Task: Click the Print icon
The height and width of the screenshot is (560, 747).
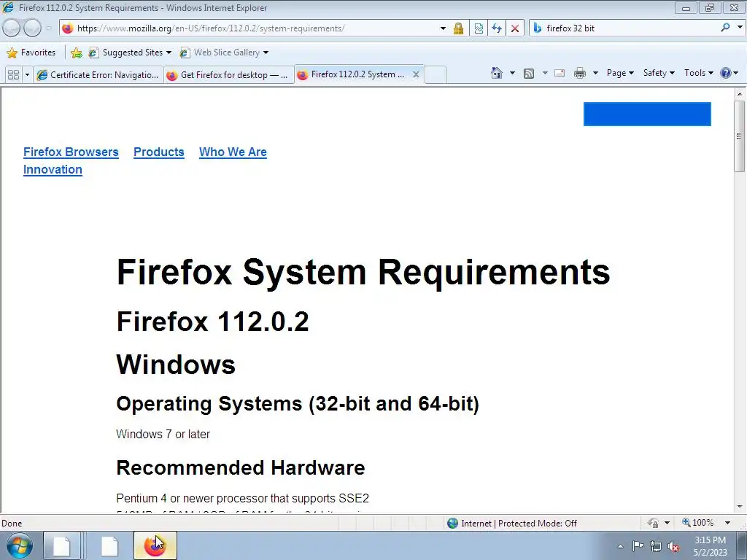Action: [580, 73]
